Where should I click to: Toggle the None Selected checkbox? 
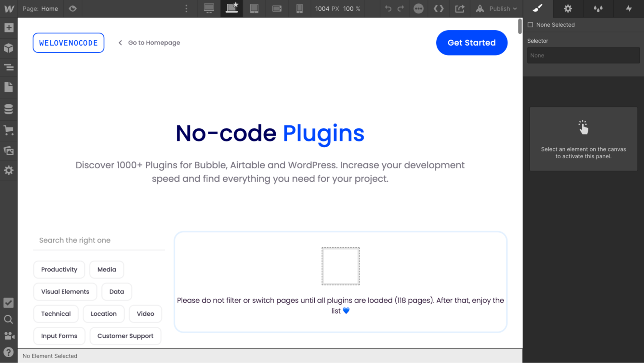point(531,25)
